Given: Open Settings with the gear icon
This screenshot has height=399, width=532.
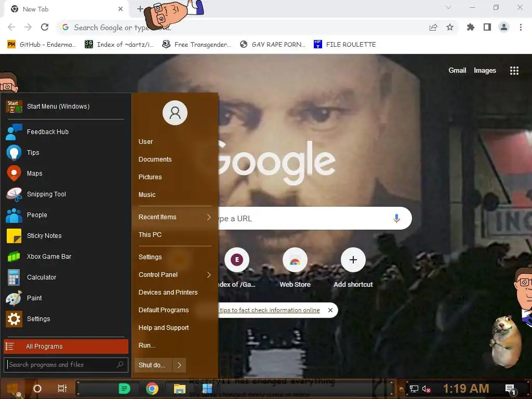Looking at the screenshot, I should [66, 319].
